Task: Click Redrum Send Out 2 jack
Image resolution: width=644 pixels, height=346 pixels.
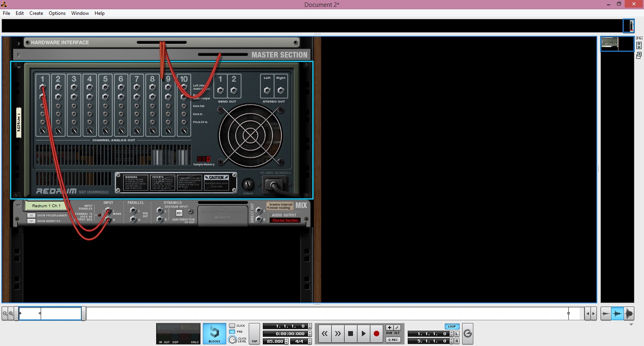Action: 234,91
